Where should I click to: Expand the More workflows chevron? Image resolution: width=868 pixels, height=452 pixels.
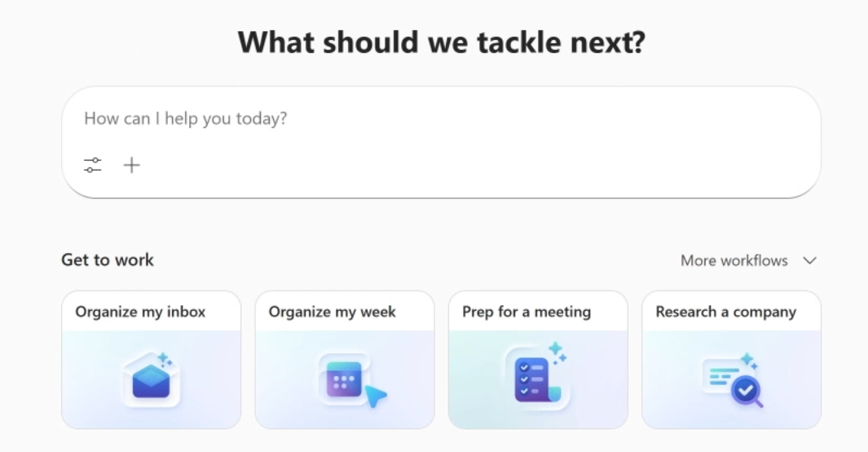tap(809, 261)
